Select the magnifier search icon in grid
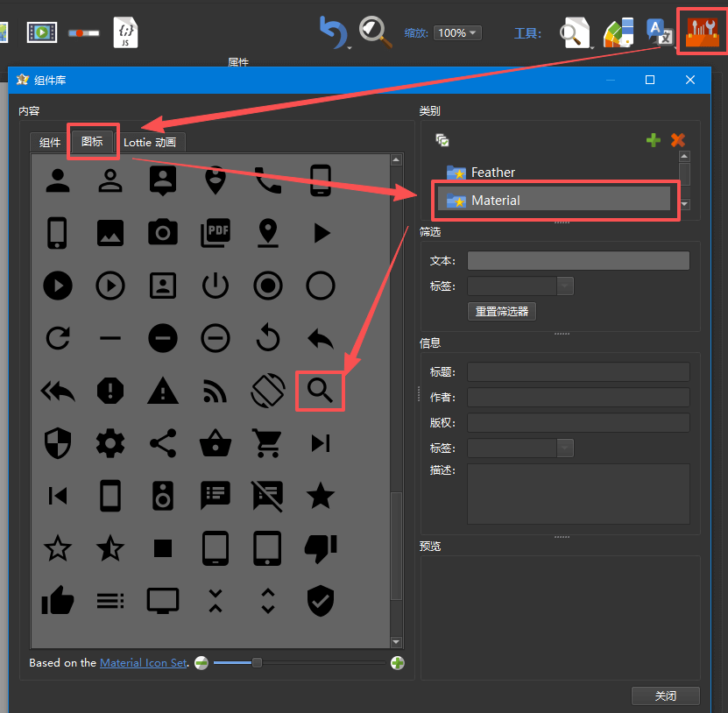The image size is (728, 713). (x=320, y=391)
